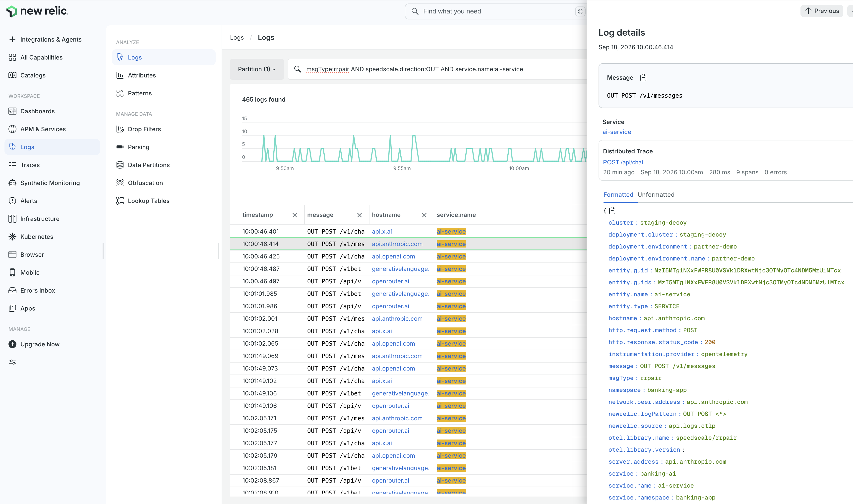Click the highlighted 10:00:46.414 log row

pyautogui.click(x=408, y=244)
